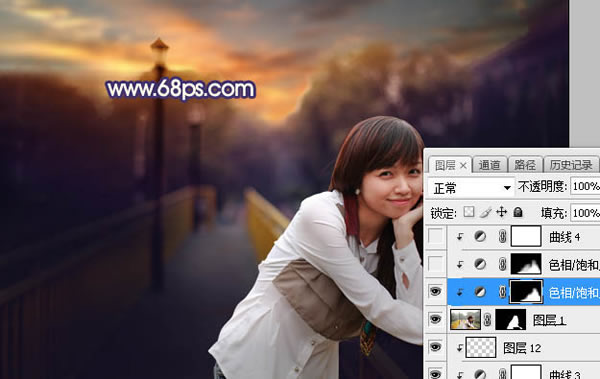Click the lock position move icon
The width and height of the screenshot is (600, 379).
coord(501,212)
